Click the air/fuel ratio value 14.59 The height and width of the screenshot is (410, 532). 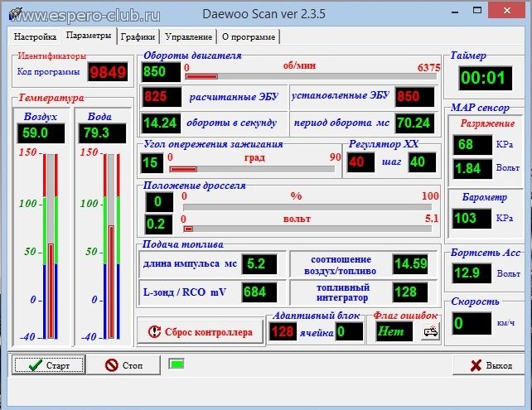tap(410, 264)
